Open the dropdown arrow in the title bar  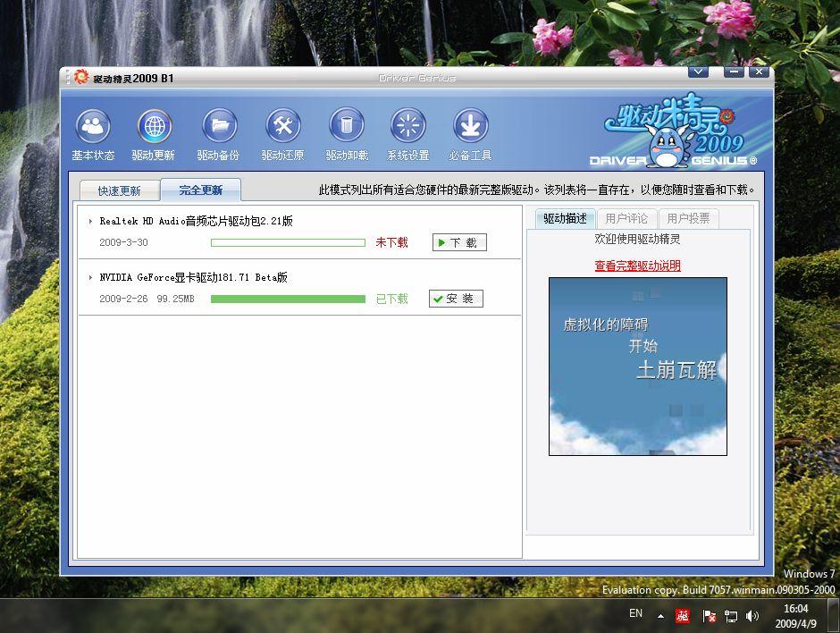[x=698, y=71]
